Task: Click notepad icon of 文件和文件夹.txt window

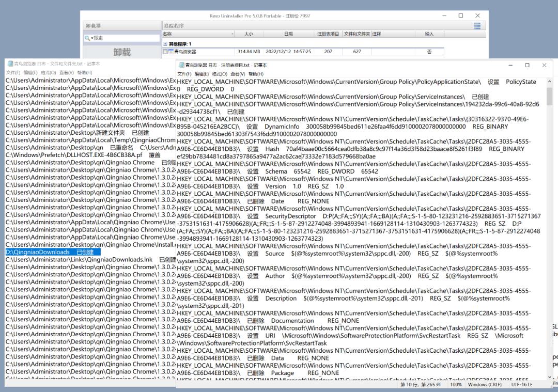Action: click(9, 64)
